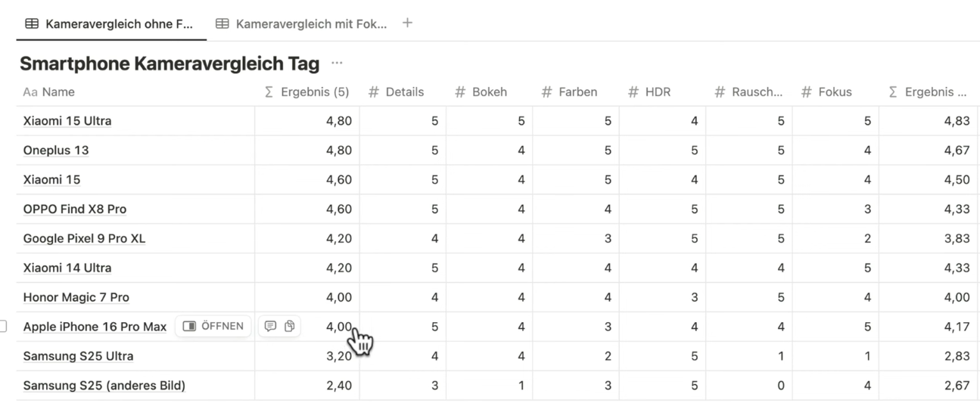Screen dimensions: 980x403
Task: Switch to the Kameravergleich mit Fokus tab
Action: (310, 23)
